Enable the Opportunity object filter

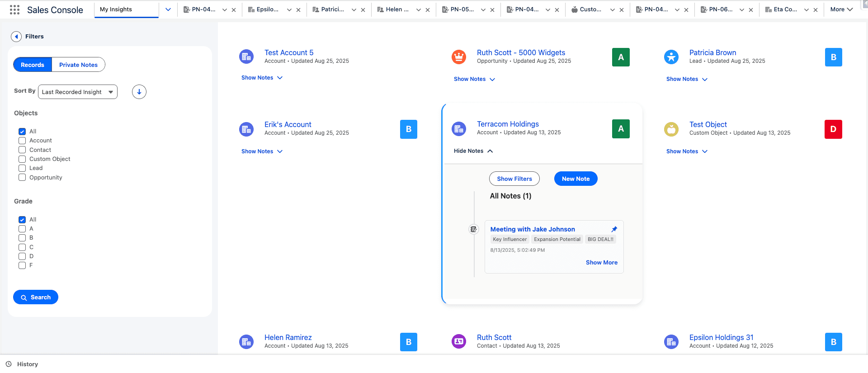point(22,177)
